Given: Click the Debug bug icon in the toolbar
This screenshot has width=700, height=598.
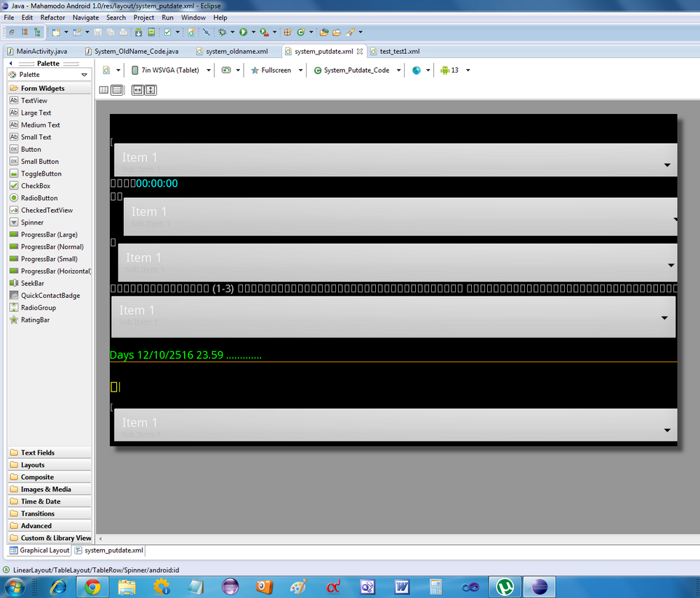Looking at the screenshot, I should pyautogui.click(x=223, y=32).
